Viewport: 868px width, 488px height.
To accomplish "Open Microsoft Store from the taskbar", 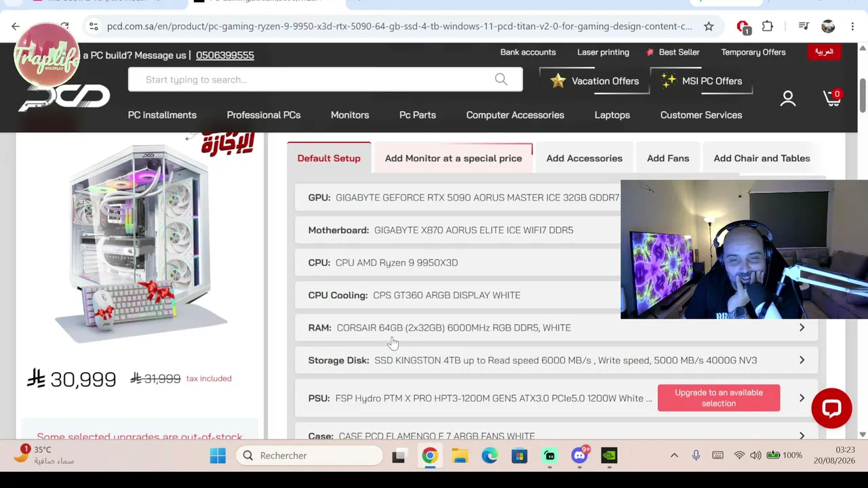I will click(x=519, y=455).
